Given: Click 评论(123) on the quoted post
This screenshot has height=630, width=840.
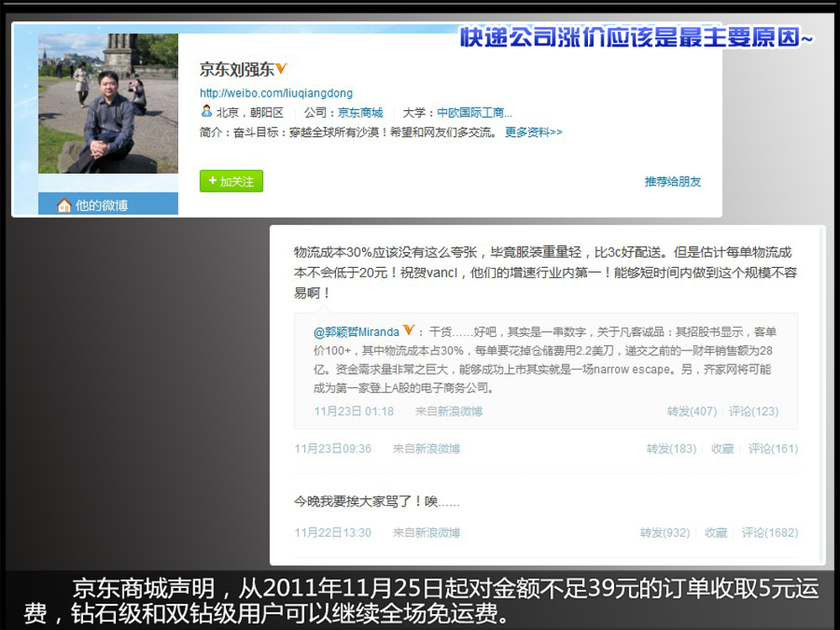Looking at the screenshot, I should pos(753,412).
